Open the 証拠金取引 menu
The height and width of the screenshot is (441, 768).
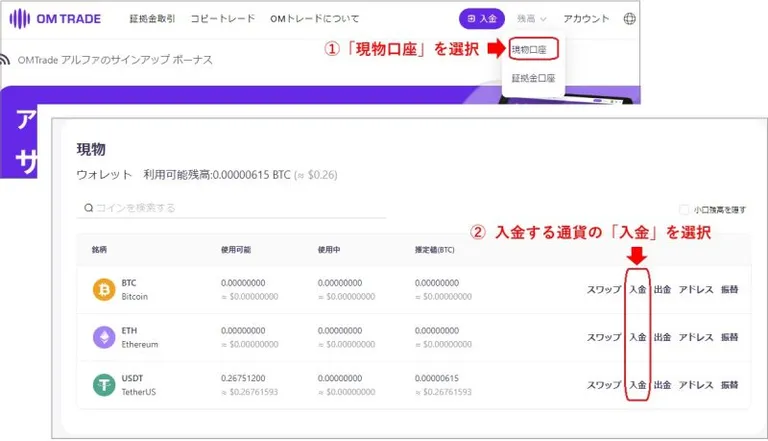coord(152,19)
